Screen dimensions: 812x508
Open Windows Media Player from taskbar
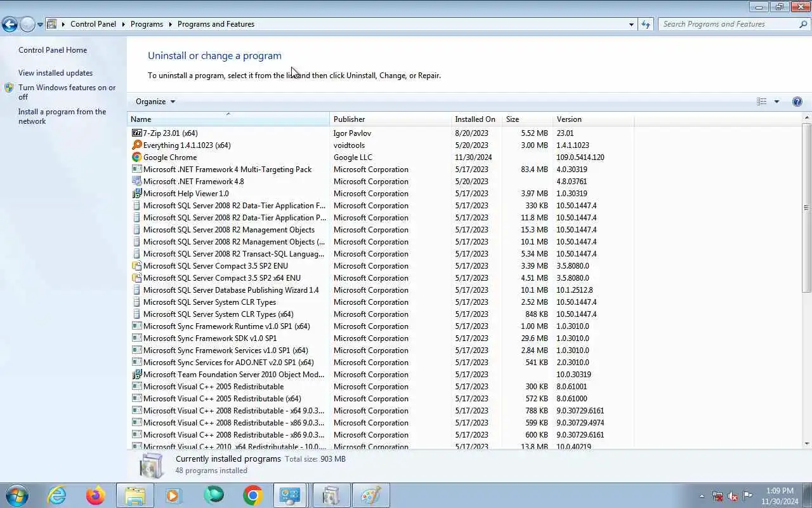coord(174,495)
